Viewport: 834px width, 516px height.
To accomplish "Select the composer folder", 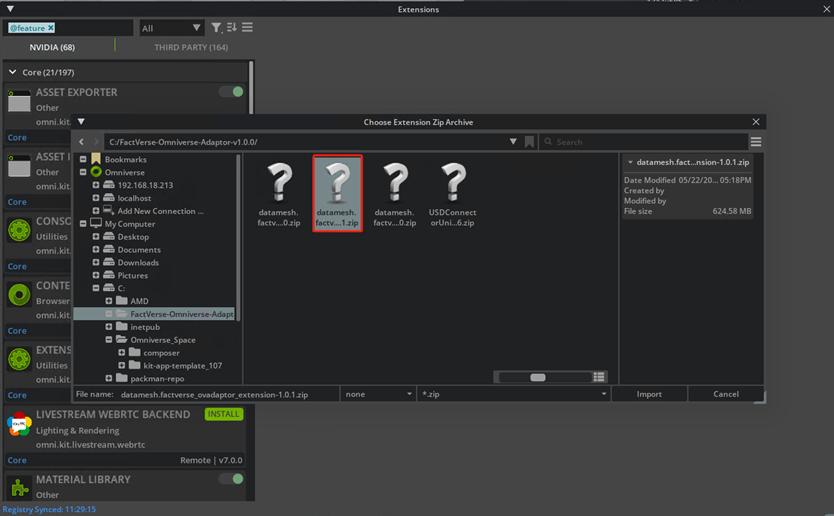I will (161, 353).
